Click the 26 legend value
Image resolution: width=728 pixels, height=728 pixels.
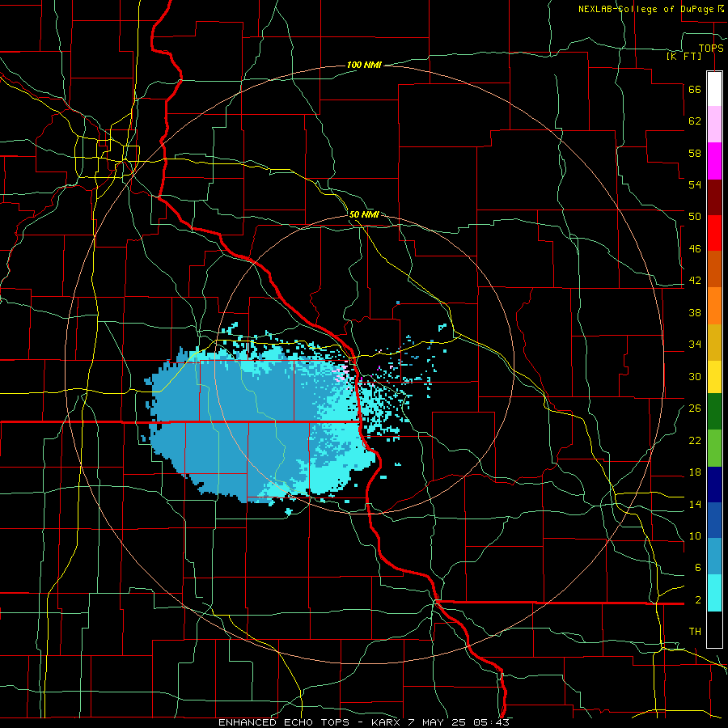click(x=695, y=408)
